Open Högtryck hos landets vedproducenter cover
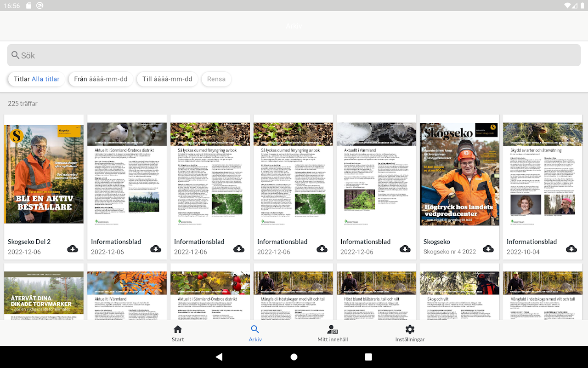The image size is (588, 368). [460, 174]
